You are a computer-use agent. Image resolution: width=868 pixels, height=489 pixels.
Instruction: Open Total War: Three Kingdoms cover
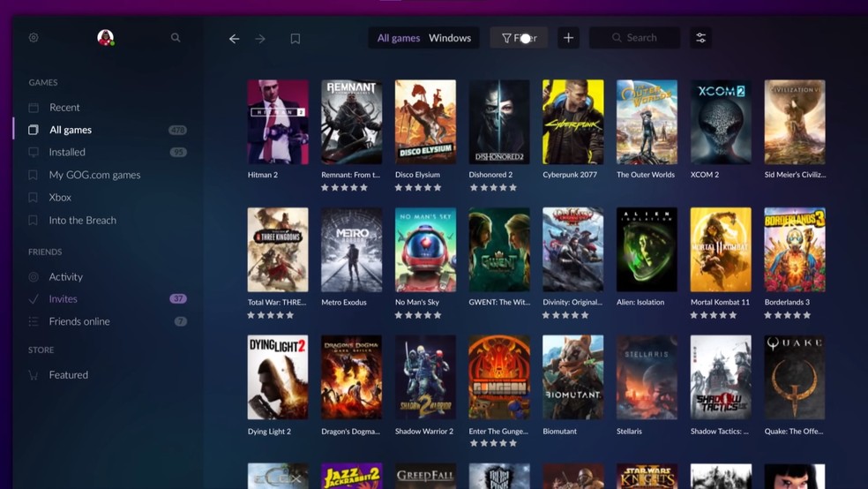click(x=278, y=250)
